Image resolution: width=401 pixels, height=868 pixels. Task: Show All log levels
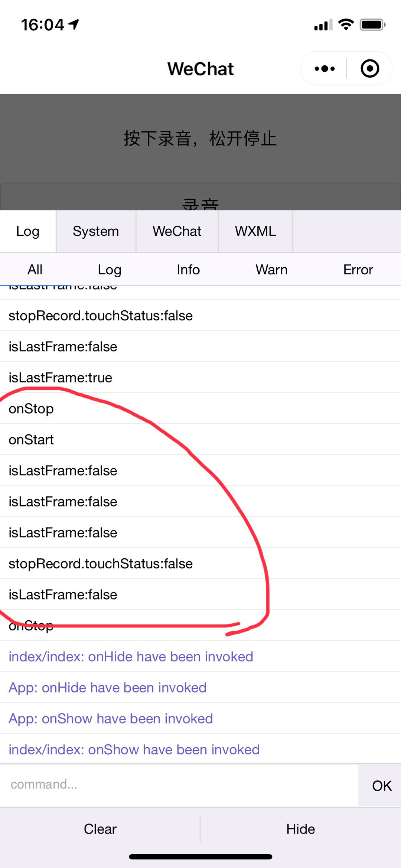click(35, 270)
